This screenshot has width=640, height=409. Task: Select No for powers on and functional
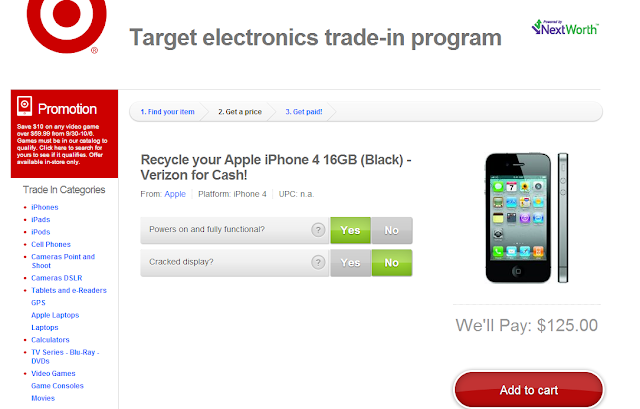pyautogui.click(x=392, y=230)
